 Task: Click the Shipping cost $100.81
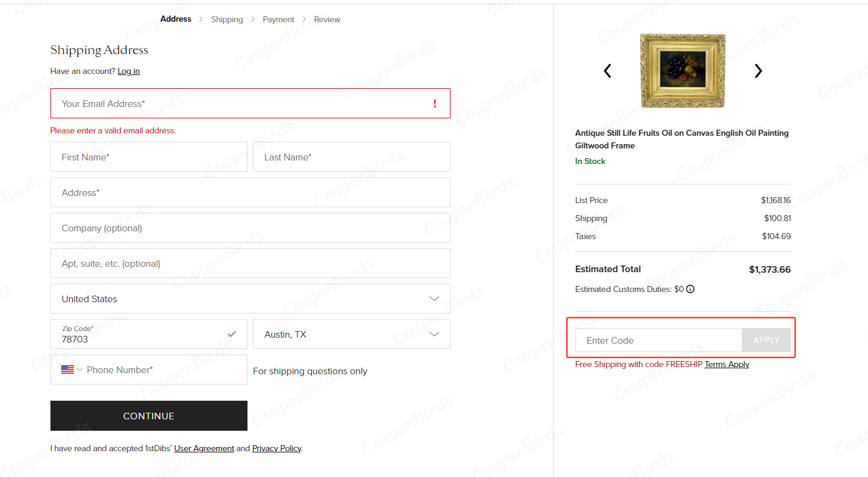[777, 218]
